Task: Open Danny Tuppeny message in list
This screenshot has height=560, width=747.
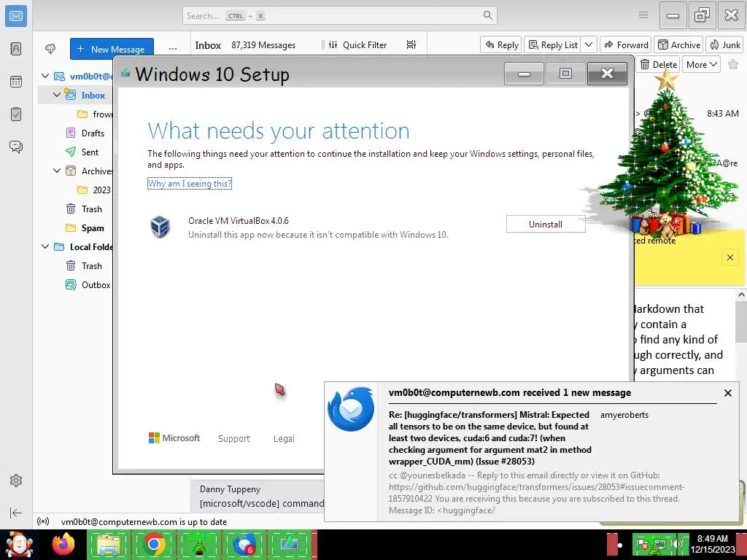Action: click(x=258, y=497)
